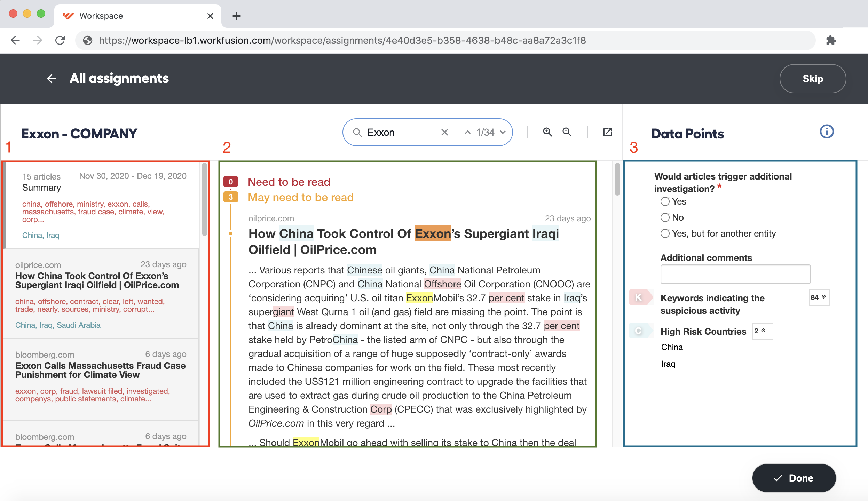
Task: Open the All assignments link
Action: [119, 79]
